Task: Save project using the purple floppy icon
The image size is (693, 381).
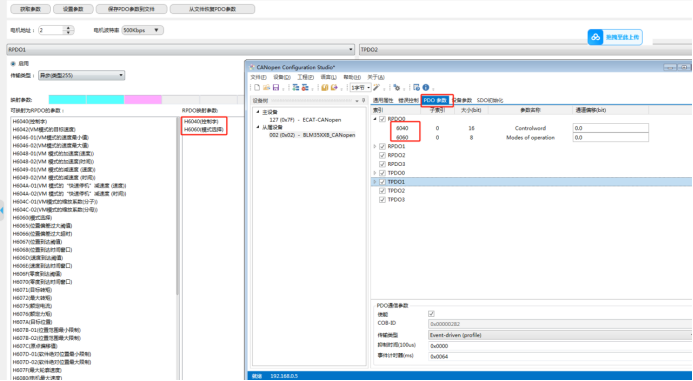Action: (x=276, y=88)
